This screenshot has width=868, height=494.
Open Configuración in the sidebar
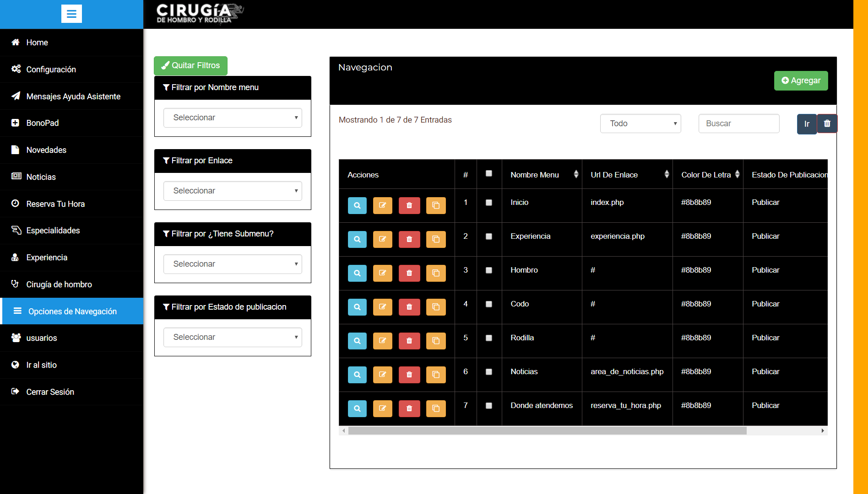pos(51,70)
